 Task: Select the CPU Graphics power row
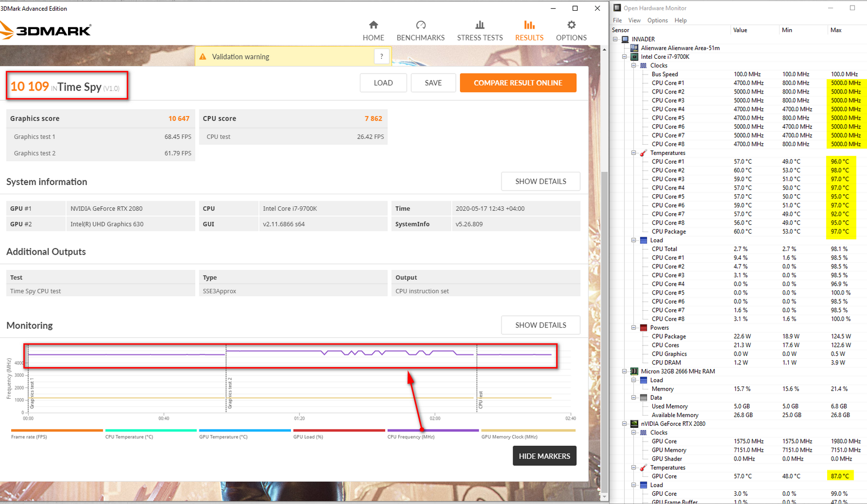739,354
